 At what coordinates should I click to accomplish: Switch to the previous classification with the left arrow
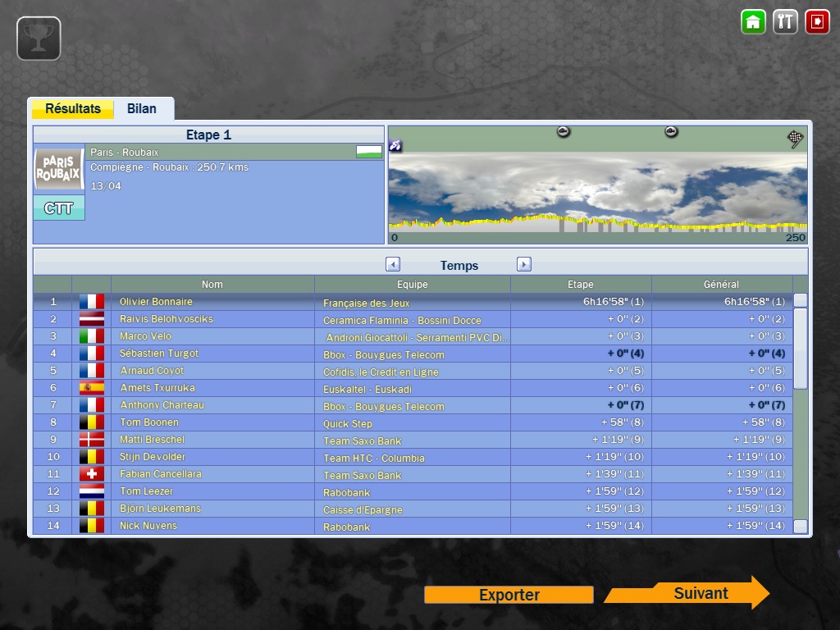(393, 264)
